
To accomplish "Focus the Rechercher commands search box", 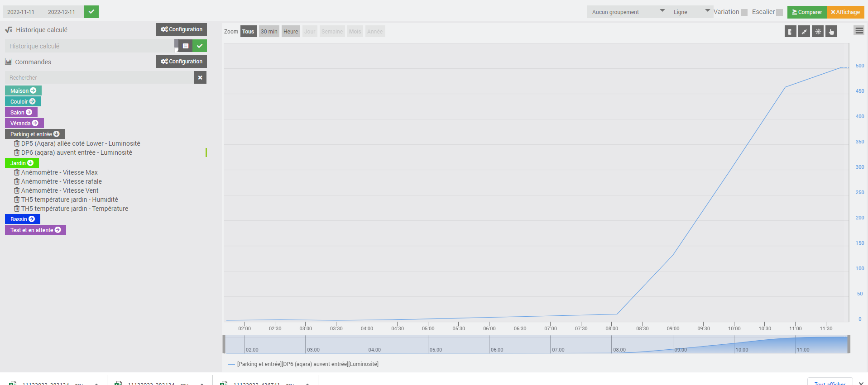I will click(99, 77).
